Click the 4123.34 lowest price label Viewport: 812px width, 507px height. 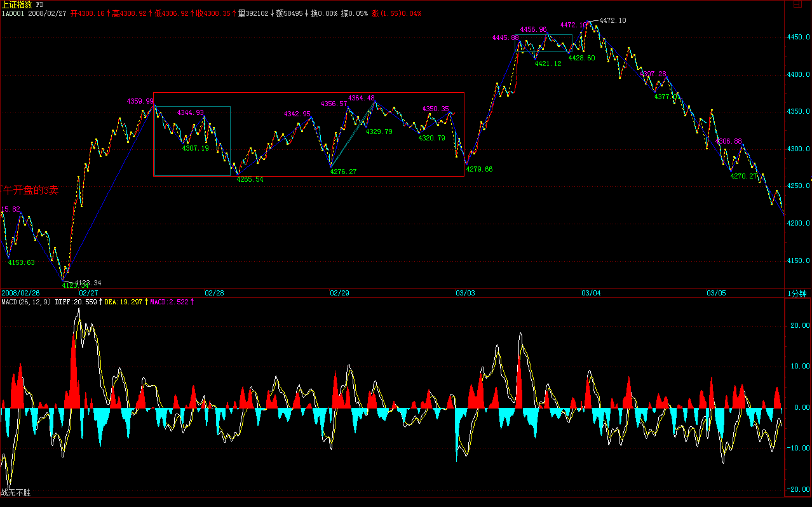pyautogui.click(x=88, y=283)
